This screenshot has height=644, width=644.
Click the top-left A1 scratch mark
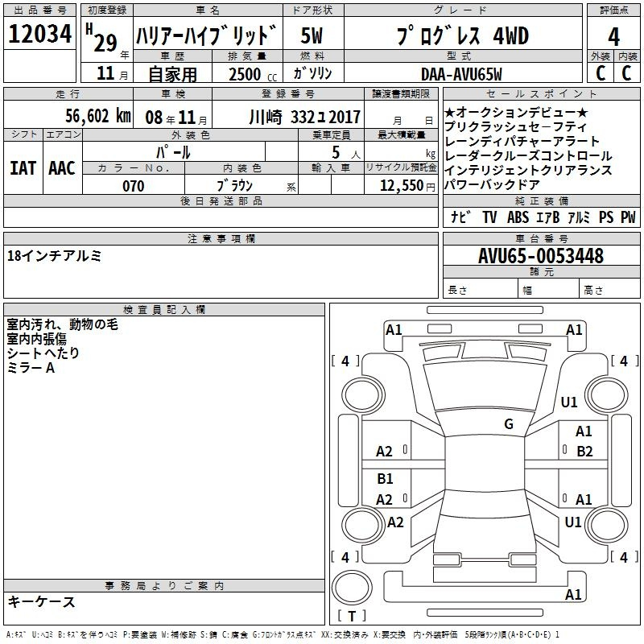(394, 329)
